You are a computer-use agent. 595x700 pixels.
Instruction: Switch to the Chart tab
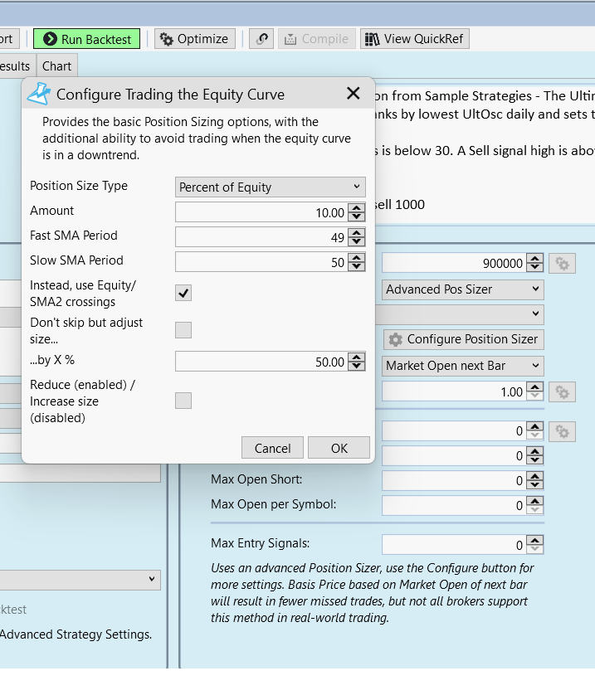[57, 66]
